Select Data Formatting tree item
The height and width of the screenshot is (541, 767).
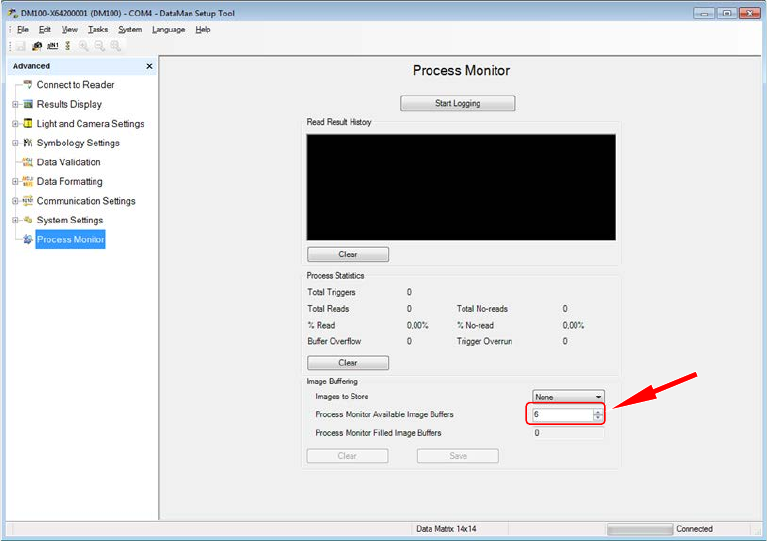tap(69, 181)
